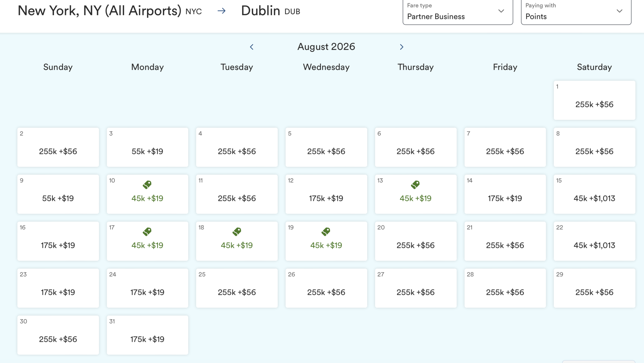Click the discount tag icon on August 13
This screenshot has width=644, height=363.
[415, 185]
